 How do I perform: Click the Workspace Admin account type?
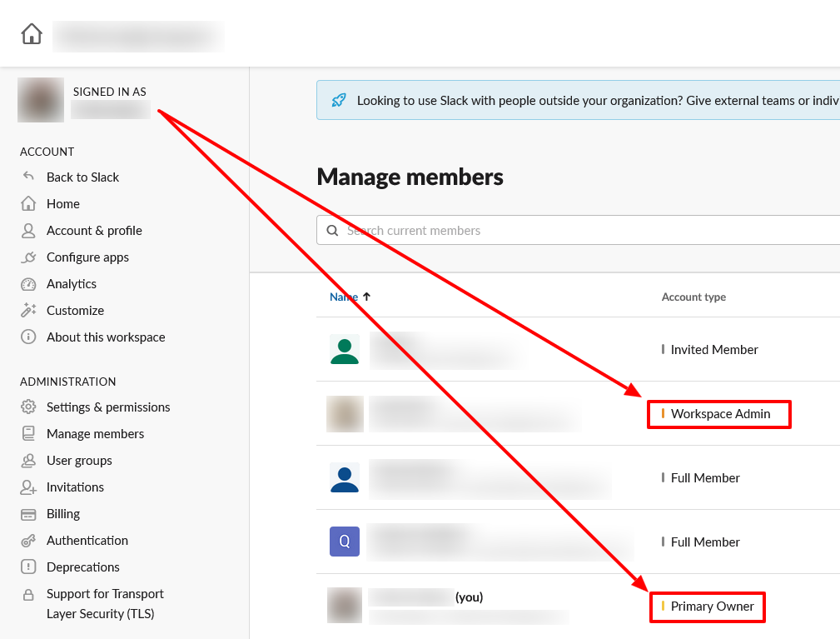coord(721,414)
